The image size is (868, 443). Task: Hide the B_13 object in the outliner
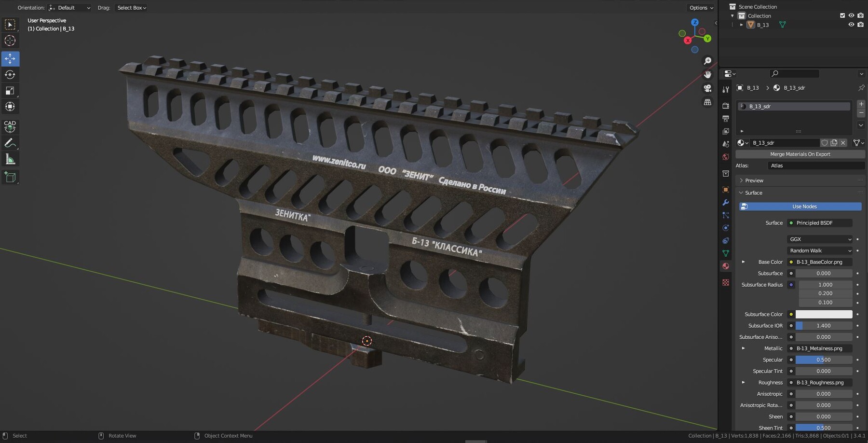(852, 25)
